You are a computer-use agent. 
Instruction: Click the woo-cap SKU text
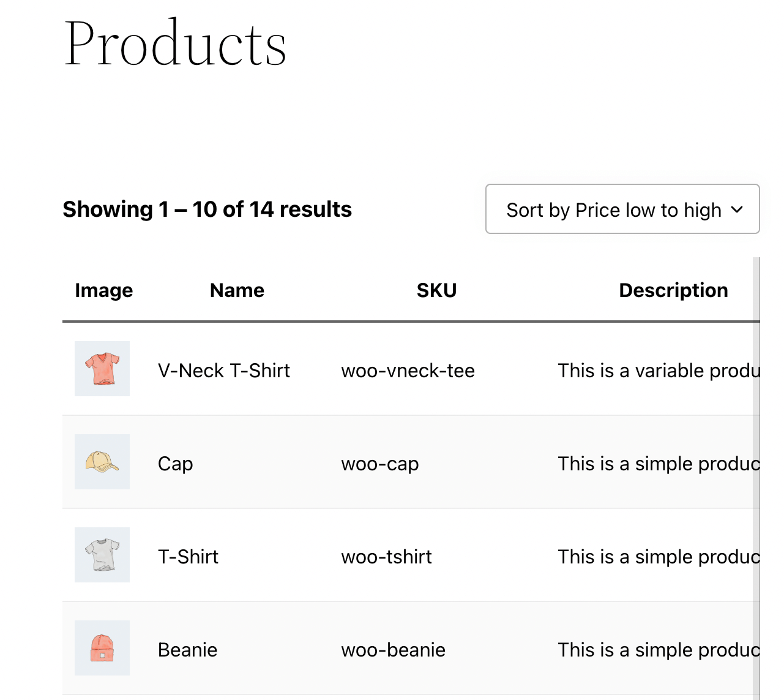[379, 464]
